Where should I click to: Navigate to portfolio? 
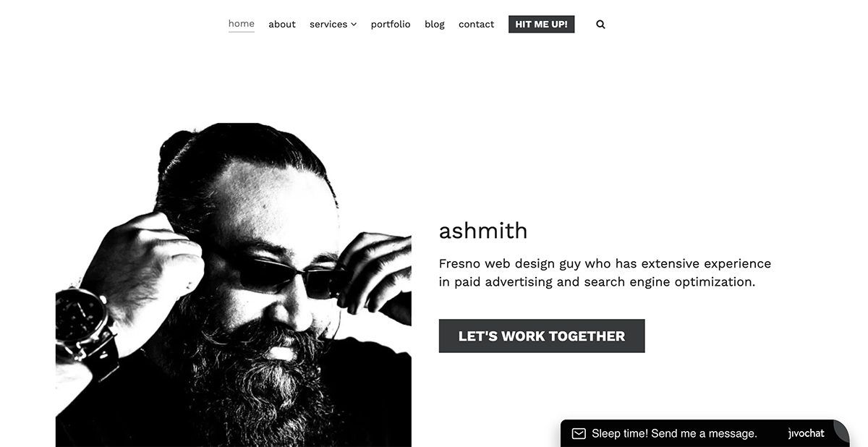(x=391, y=24)
